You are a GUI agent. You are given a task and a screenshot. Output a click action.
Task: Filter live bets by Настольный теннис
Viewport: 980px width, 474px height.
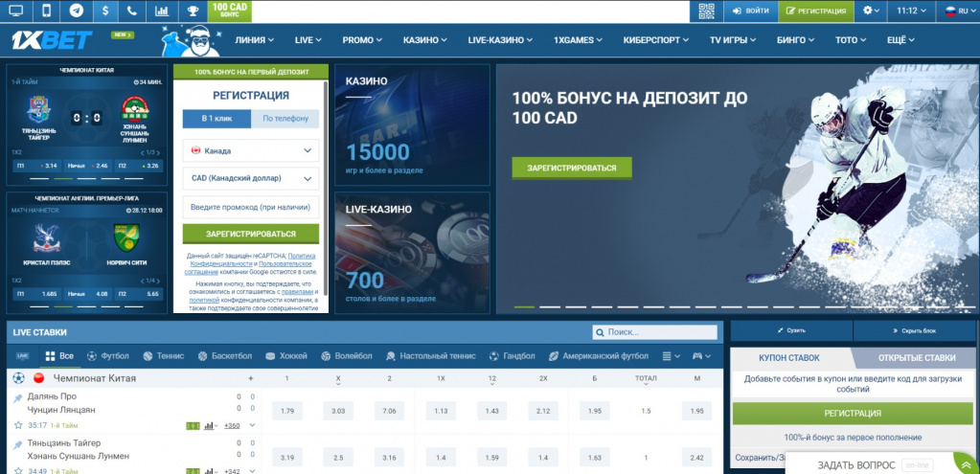tap(431, 356)
